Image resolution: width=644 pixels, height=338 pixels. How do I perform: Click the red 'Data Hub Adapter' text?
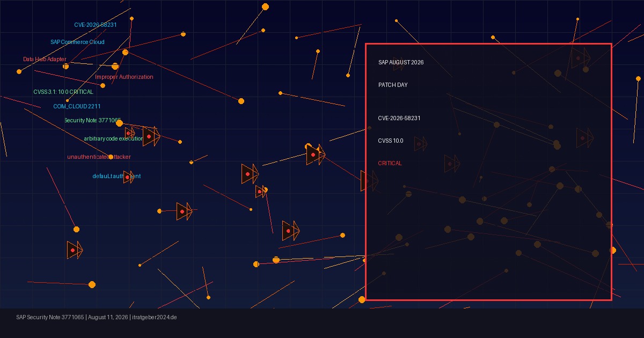(45, 59)
